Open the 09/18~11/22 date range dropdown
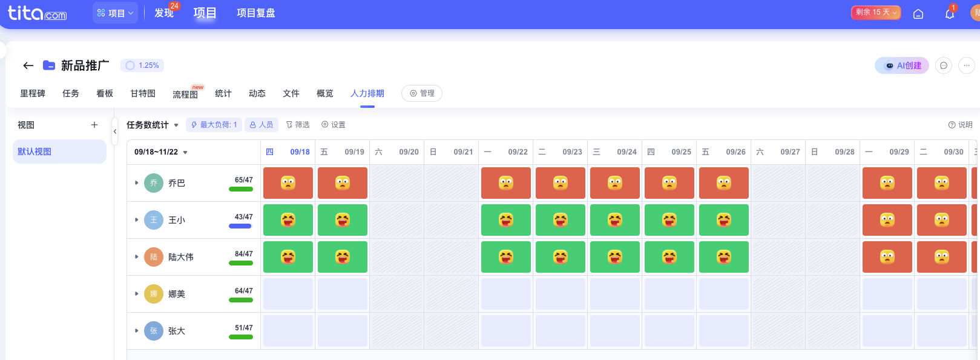The image size is (980, 360). (x=161, y=152)
